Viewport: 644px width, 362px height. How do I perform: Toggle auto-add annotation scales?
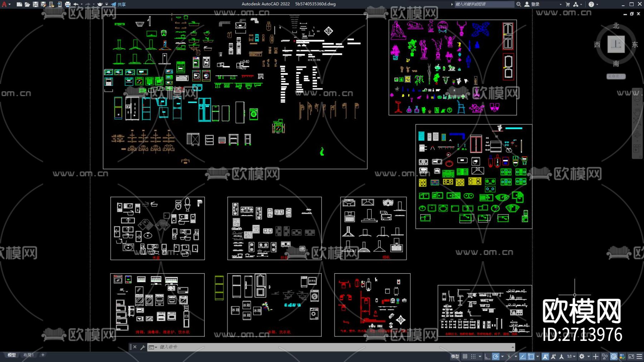pyautogui.click(x=553, y=356)
